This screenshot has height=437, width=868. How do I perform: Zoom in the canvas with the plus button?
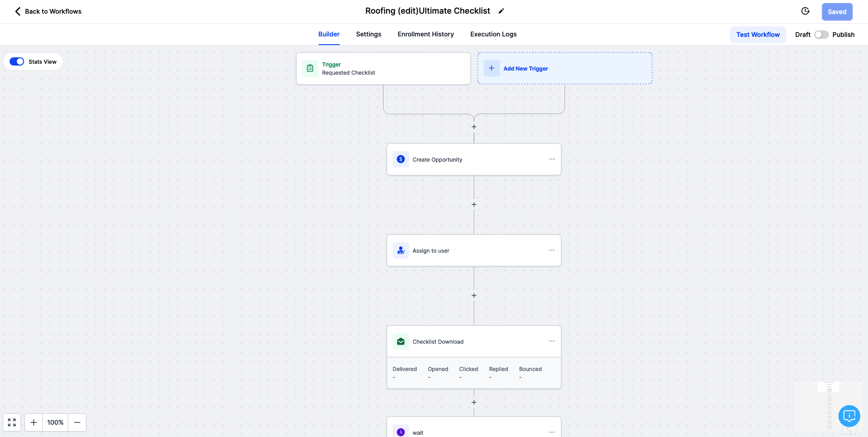pyautogui.click(x=34, y=422)
